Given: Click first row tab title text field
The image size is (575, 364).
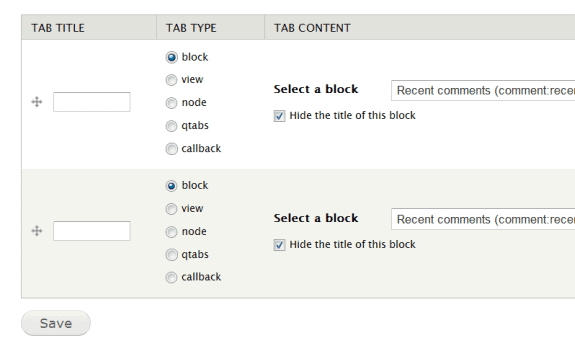Looking at the screenshot, I should (x=92, y=102).
